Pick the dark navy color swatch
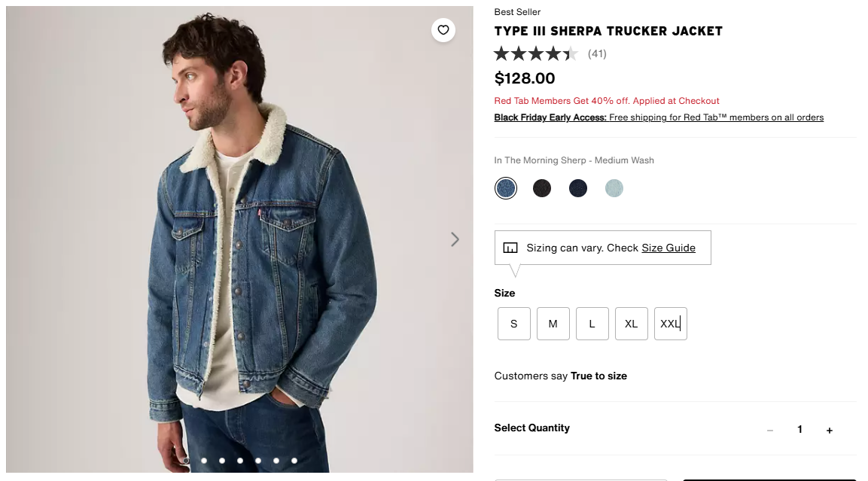 [x=578, y=188]
